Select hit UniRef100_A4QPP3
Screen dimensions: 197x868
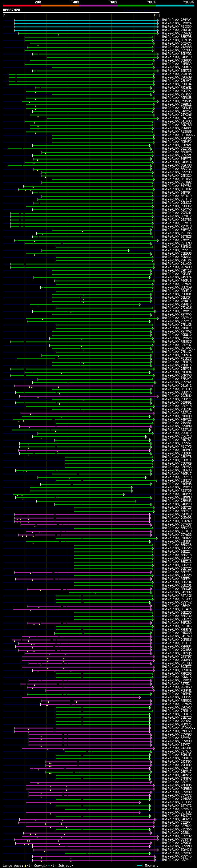tap(176, 494)
